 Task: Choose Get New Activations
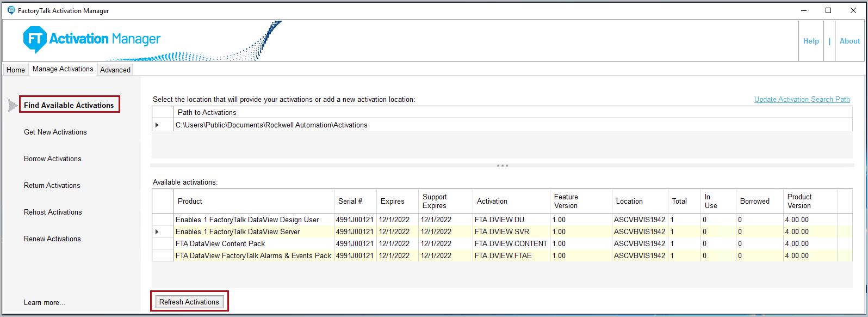point(55,132)
